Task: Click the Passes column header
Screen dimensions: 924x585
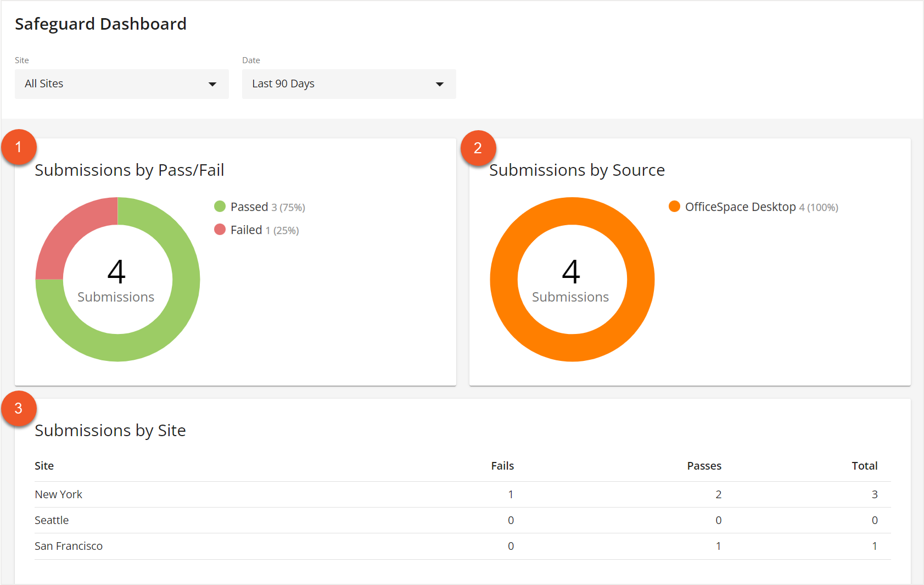Action: (704, 466)
